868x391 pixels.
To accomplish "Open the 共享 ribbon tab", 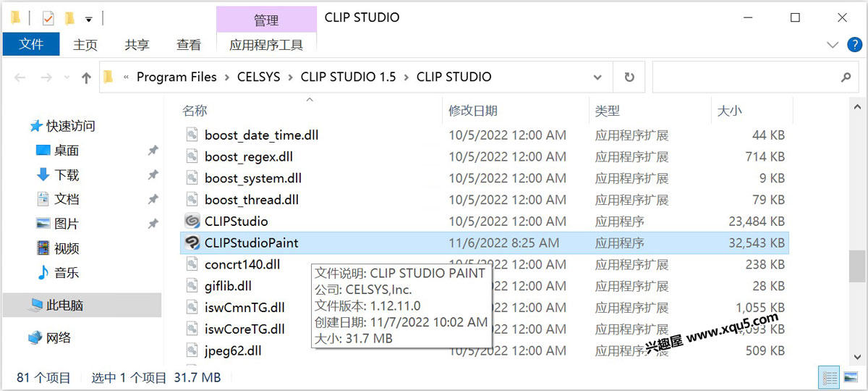I will click(137, 45).
